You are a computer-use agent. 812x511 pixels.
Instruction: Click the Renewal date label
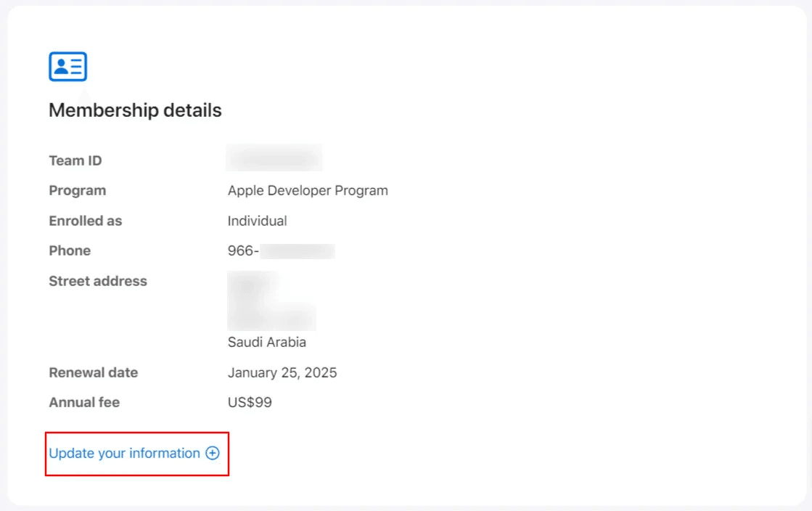93,372
